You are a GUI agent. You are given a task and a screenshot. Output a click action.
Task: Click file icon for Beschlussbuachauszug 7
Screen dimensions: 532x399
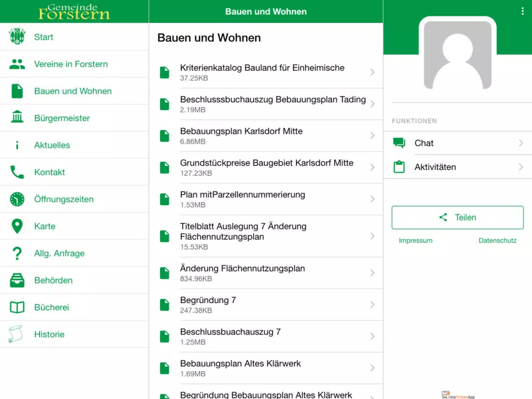164,336
